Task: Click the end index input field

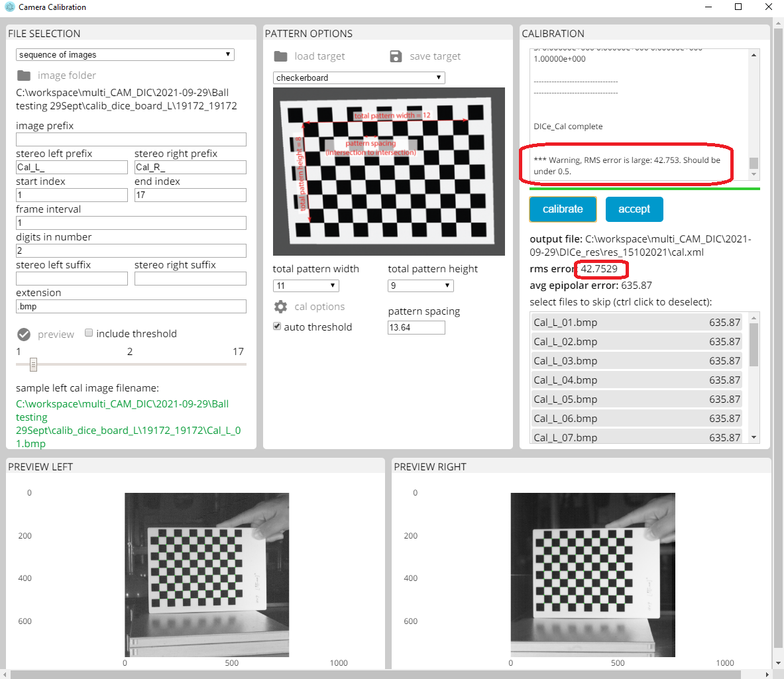Action: 190,195
